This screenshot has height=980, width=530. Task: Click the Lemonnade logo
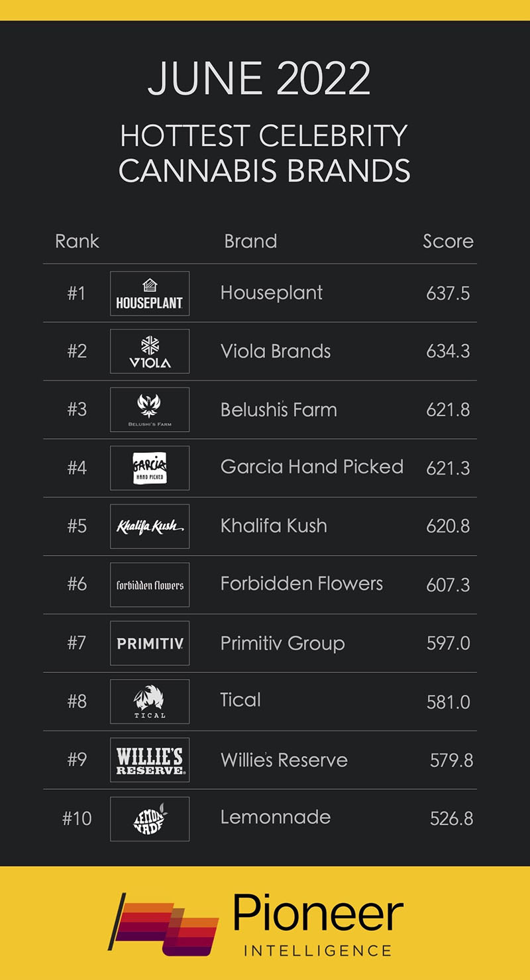[150, 819]
